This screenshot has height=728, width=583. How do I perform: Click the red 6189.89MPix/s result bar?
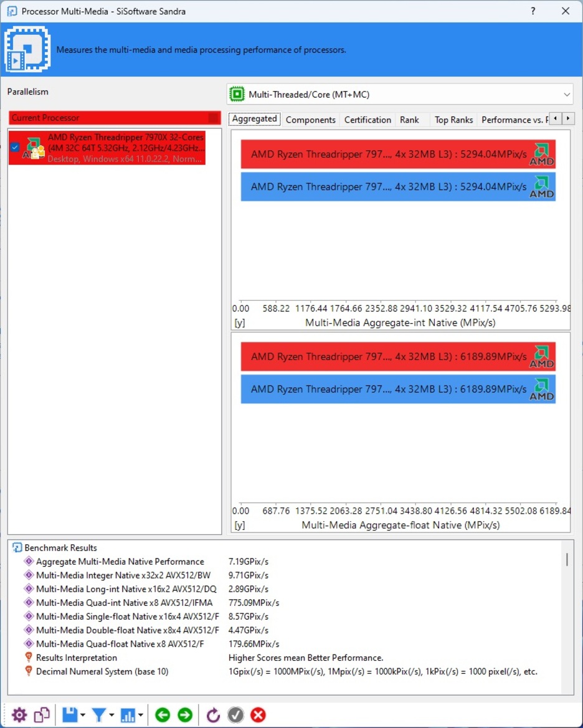(x=397, y=357)
